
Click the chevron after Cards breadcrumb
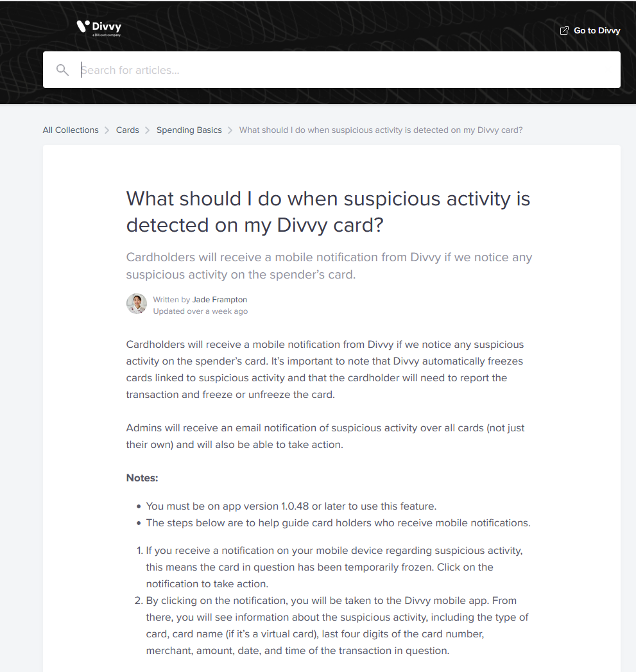(x=148, y=130)
